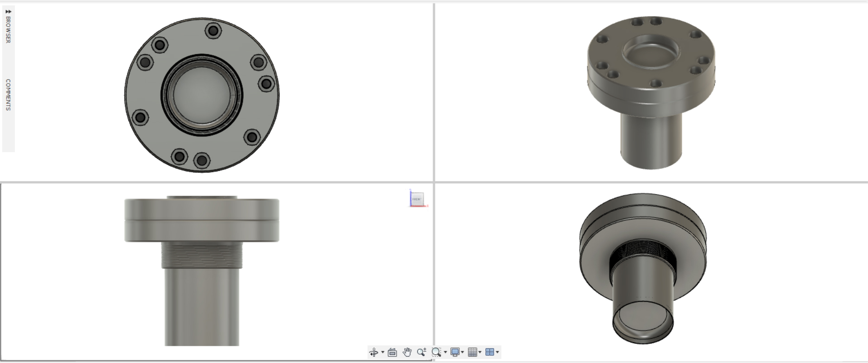The width and height of the screenshot is (868, 363).
Task: Expand the Viewports dropdown arrow
Action: tap(497, 352)
